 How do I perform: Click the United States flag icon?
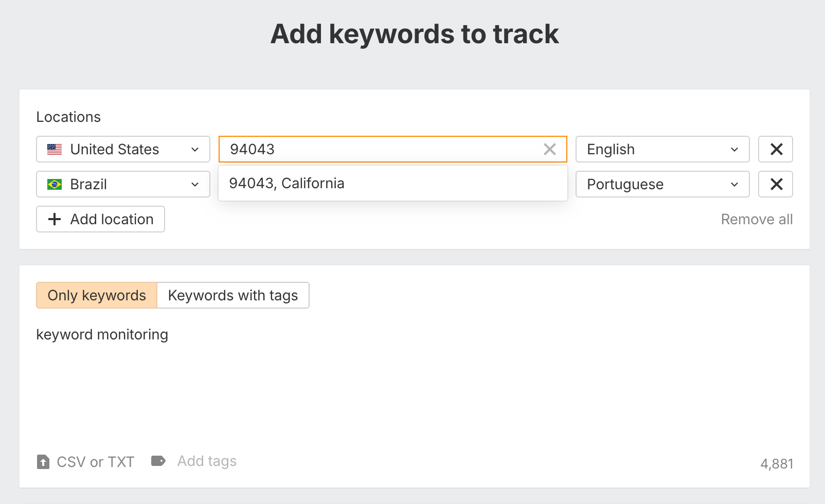(x=55, y=149)
